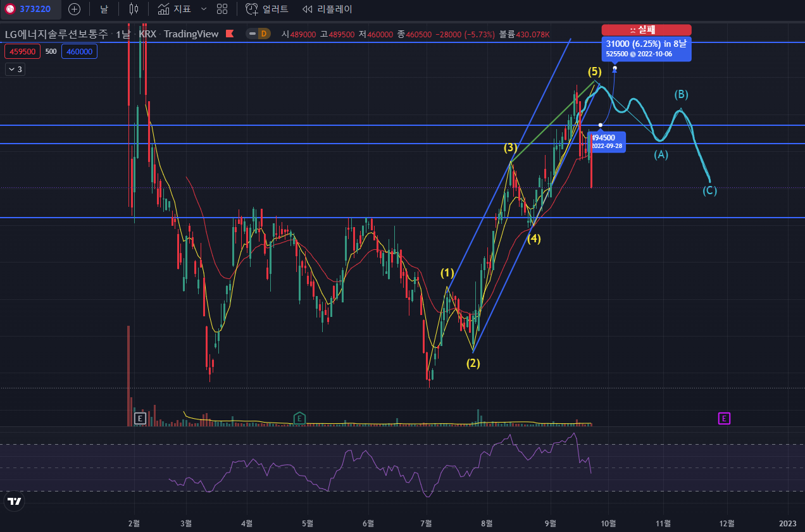The width and height of the screenshot is (805, 532).
Task: Select the cyan (C) correction wave label
Action: coord(709,190)
